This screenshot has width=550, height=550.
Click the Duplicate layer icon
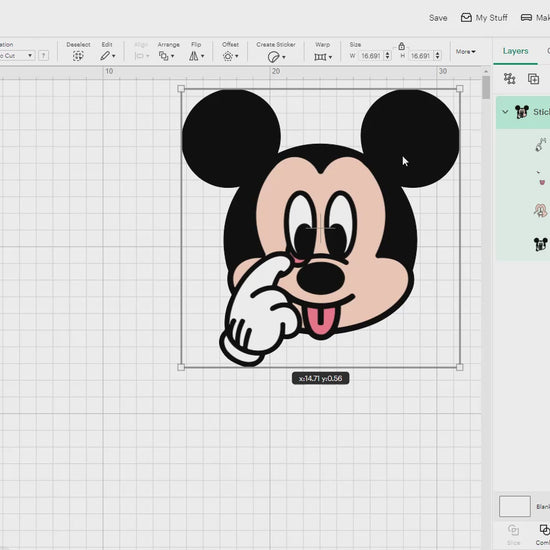(534, 79)
